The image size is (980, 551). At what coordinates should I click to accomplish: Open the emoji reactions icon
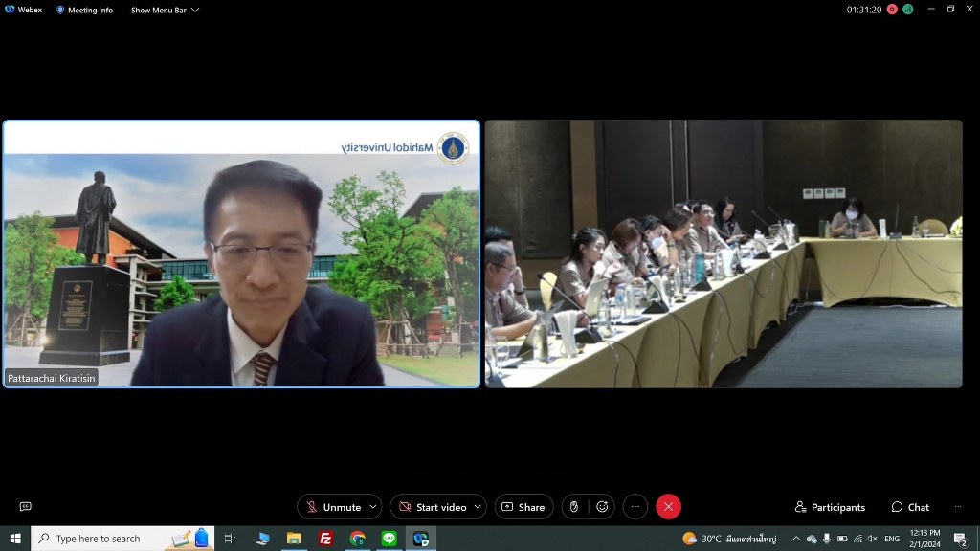602,507
